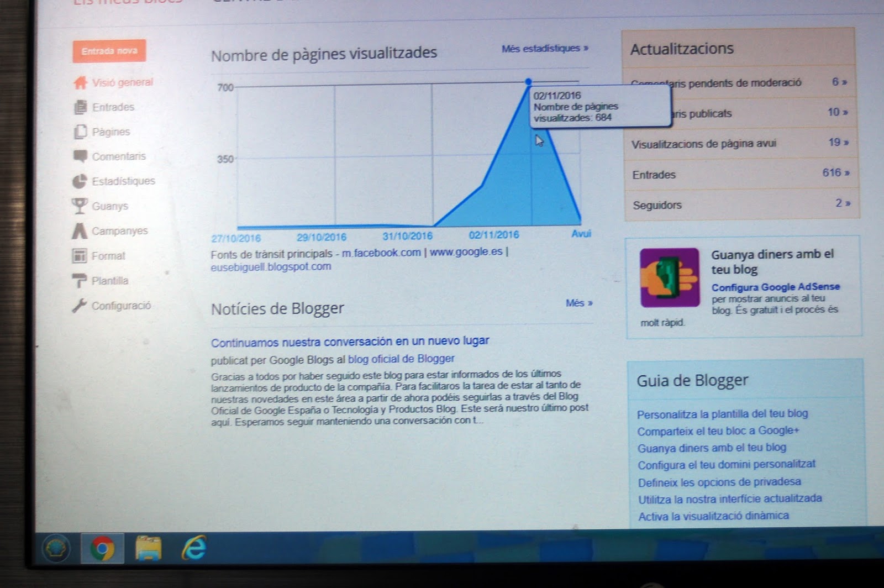Open Defineix les opcions de privadesa
This screenshot has width=884, height=588.
pyautogui.click(x=719, y=482)
